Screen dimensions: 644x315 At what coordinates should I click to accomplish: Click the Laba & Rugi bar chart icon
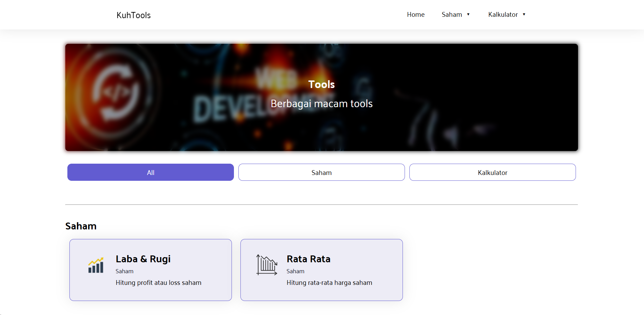pyautogui.click(x=96, y=265)
